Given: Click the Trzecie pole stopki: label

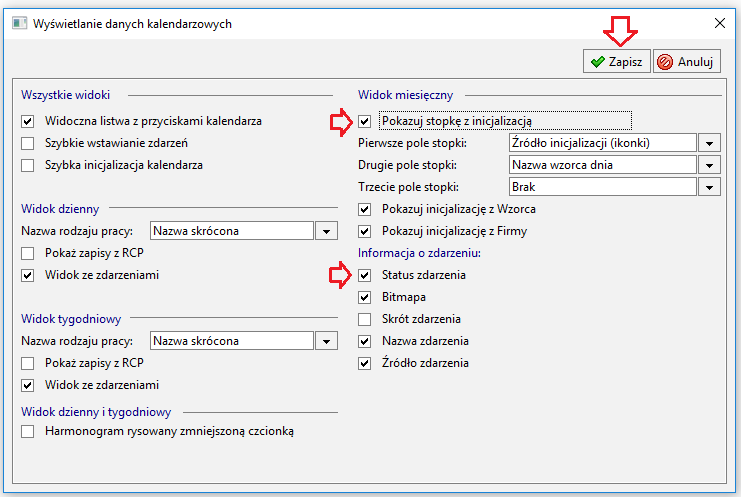Looking at the screenshot, I should pos(408,187).
